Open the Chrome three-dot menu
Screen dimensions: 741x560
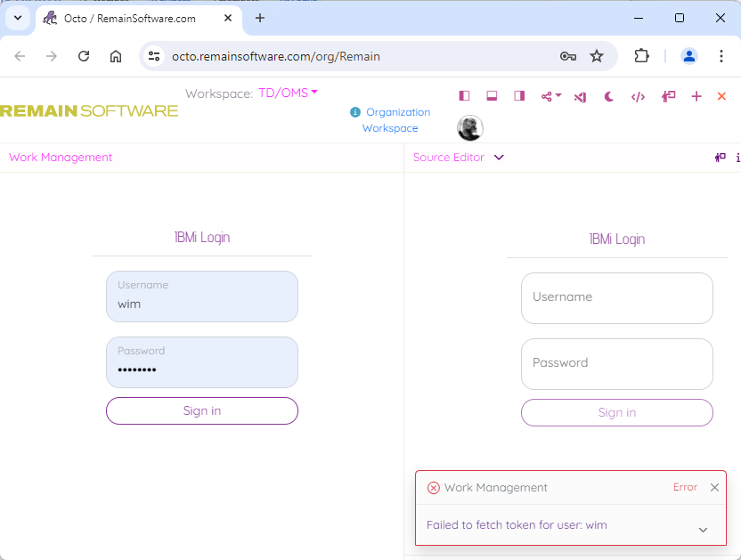(721, 56)
